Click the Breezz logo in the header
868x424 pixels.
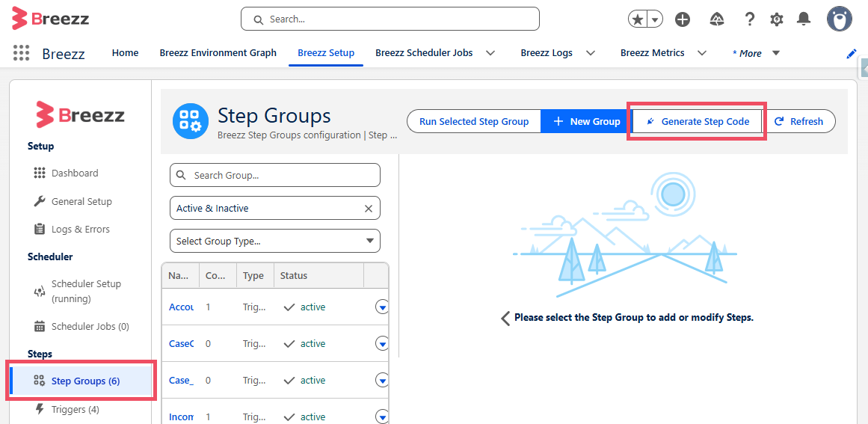[x=50, y=19]
